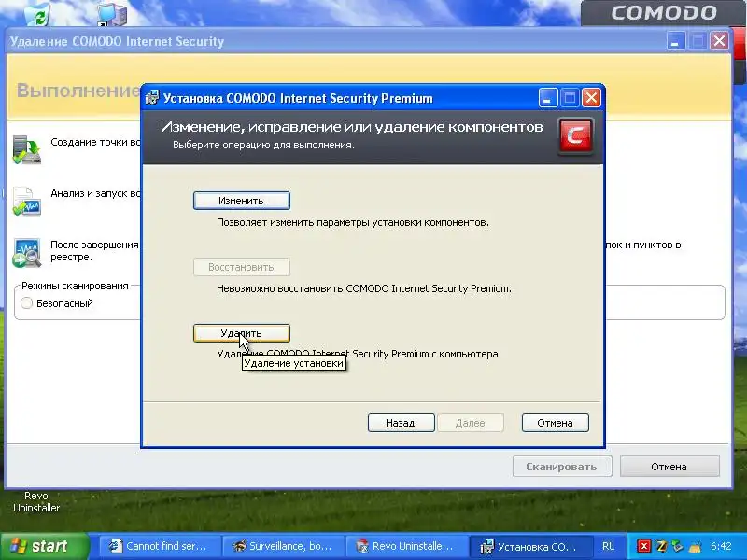The image size is (747, 560).
Task: Minimize the Удаление COMODO Internet Security window
Action: 675,41
